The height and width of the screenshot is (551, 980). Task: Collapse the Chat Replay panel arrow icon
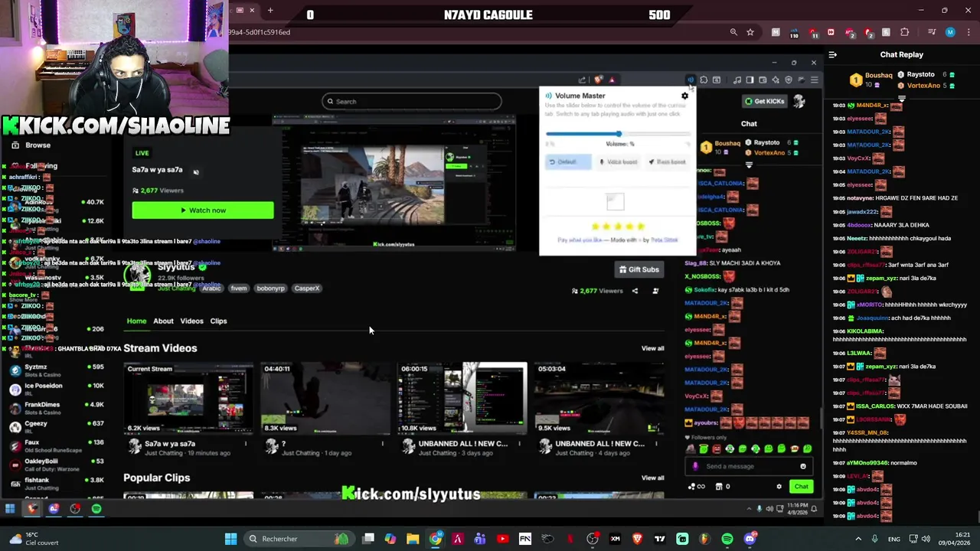point(832,54)
